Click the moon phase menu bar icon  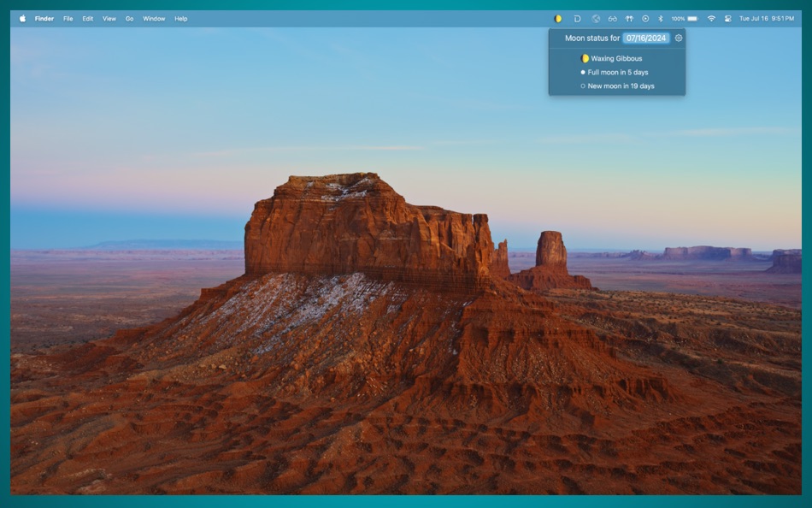pyautogui.click(x=558, y=19)
